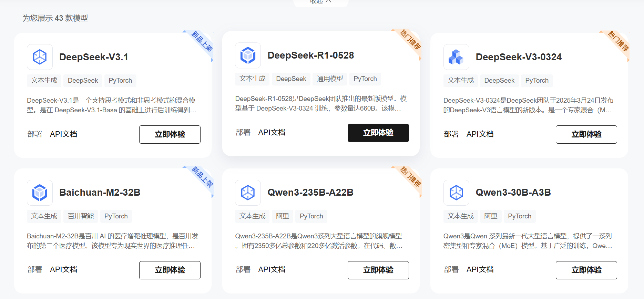Image resolution: width=644 pixels, height=299 pixels.
Task: Click the 文本生成 tag on Qwen3-30B-A3B
Action: [461, 216]
